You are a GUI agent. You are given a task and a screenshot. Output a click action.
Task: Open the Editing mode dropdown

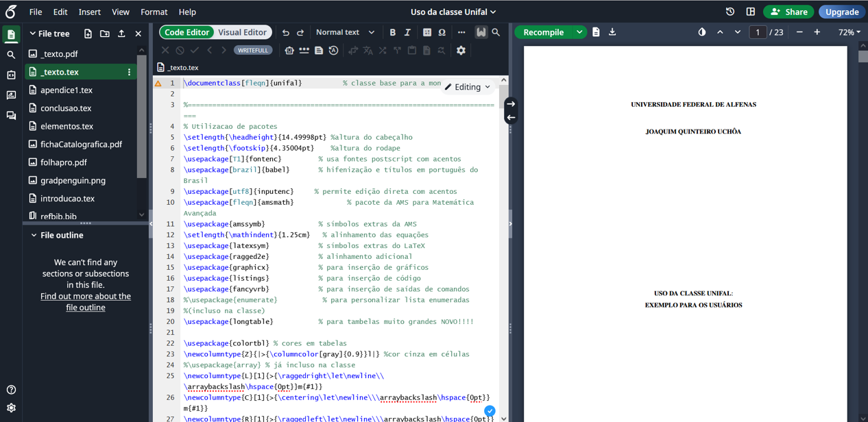(x=468, y=87)
